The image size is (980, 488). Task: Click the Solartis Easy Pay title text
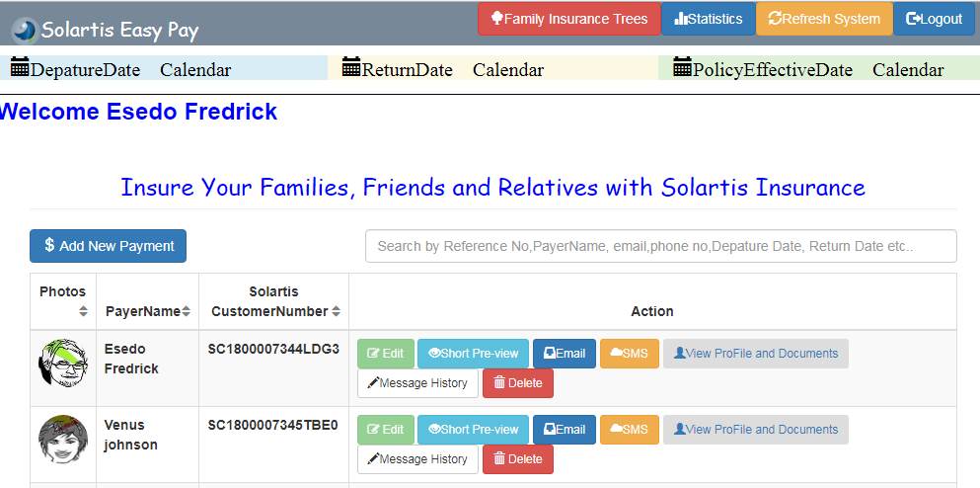120,30
